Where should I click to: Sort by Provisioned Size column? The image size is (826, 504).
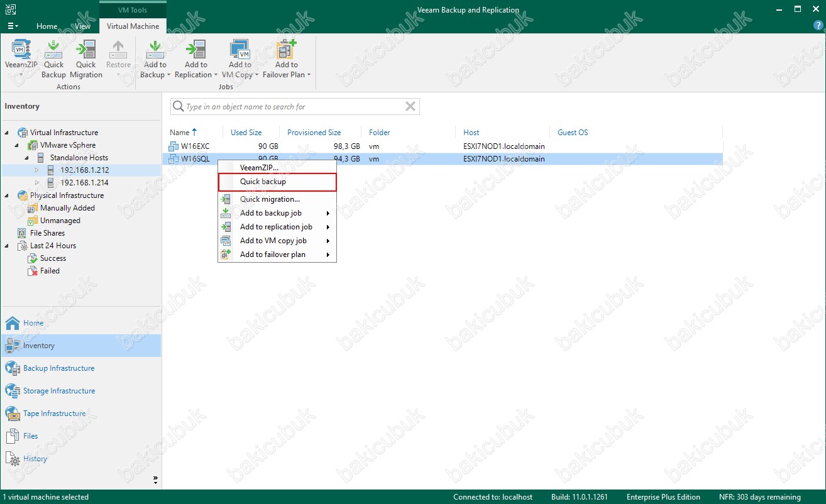[x=314, y=133]
